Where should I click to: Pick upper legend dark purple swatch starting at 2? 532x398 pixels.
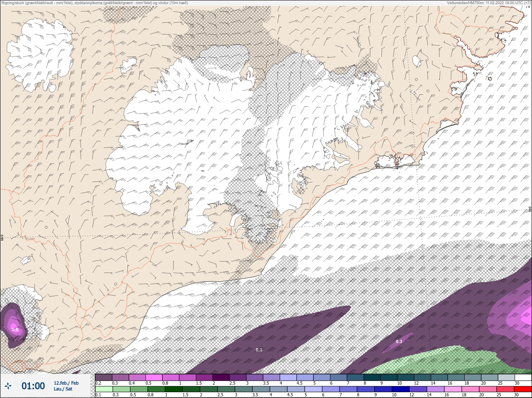(x=221, y=377)
